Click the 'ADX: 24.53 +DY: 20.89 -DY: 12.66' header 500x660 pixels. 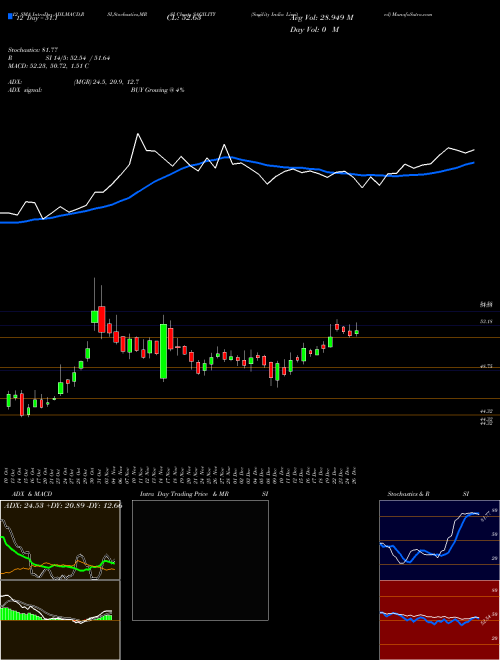[63, 505]
